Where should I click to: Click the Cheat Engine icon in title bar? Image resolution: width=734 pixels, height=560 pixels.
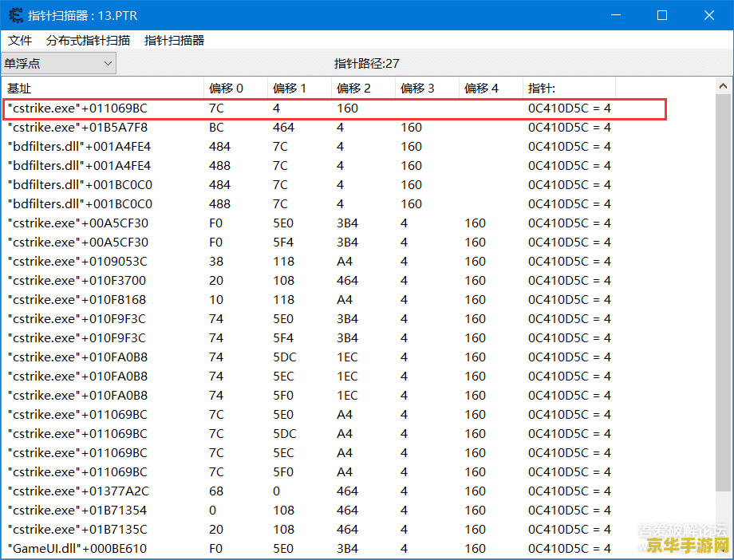(14, 15)
